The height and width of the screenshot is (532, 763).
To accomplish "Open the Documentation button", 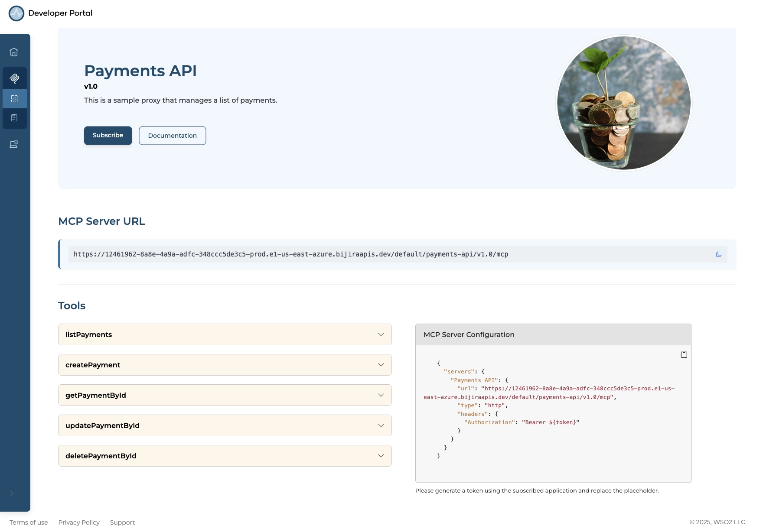I will coord(172,136).
